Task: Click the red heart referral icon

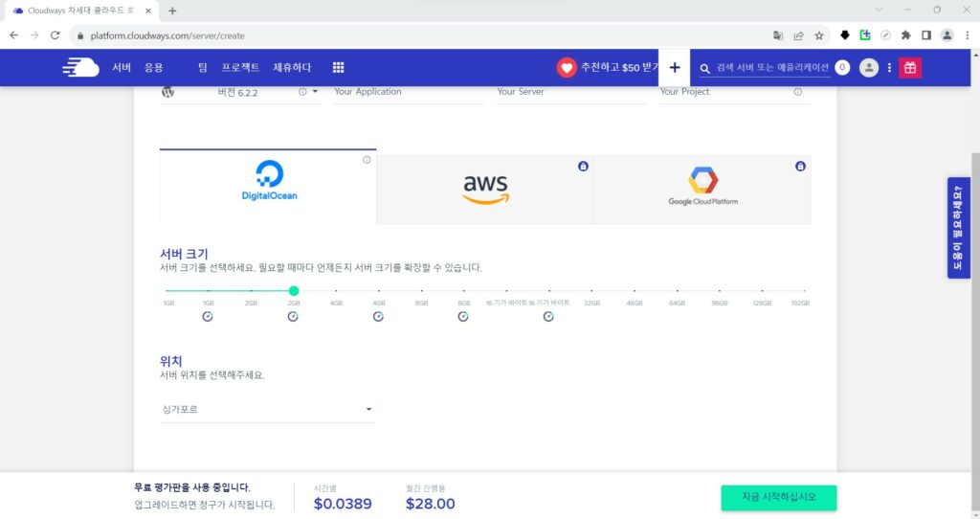Action: (x=567, y=68)
